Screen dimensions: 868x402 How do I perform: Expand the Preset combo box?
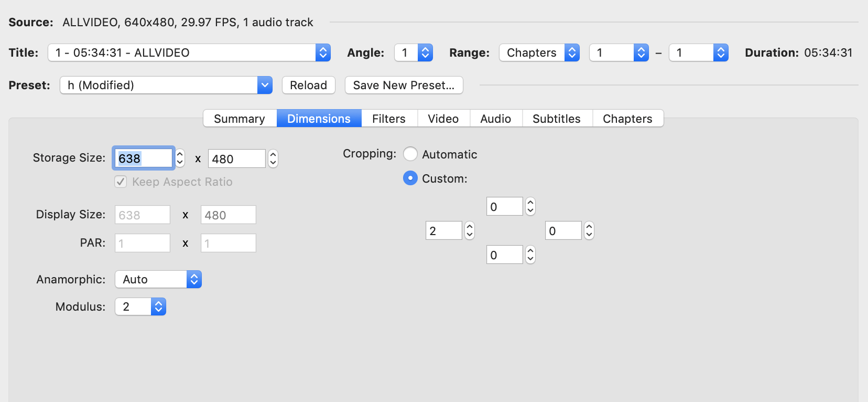point(265,85)
